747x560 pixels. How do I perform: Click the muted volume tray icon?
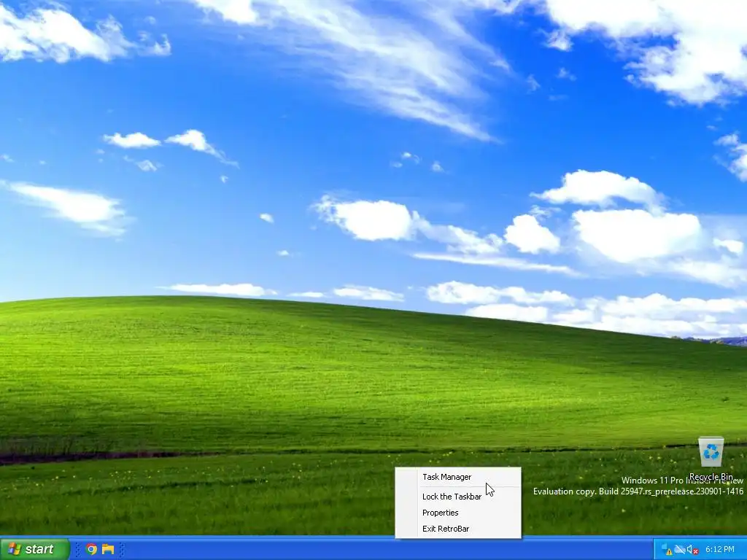(x=693, y=550)
